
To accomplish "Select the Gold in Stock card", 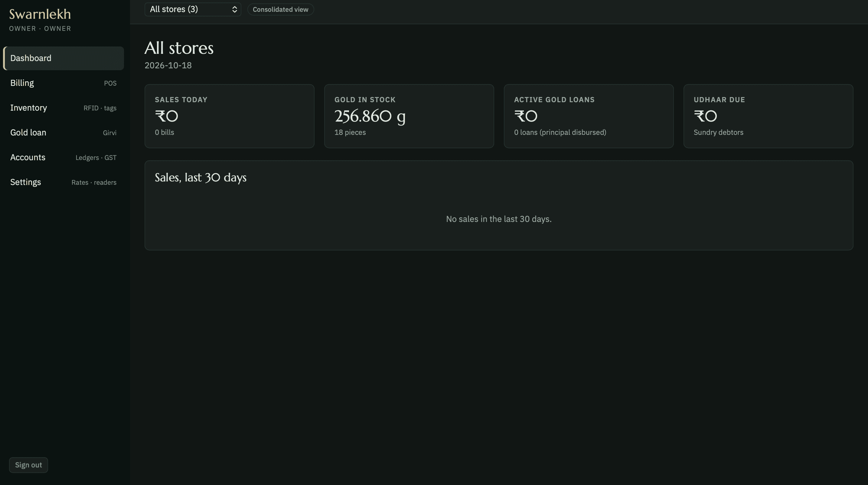I will click(x=409, y=116).
